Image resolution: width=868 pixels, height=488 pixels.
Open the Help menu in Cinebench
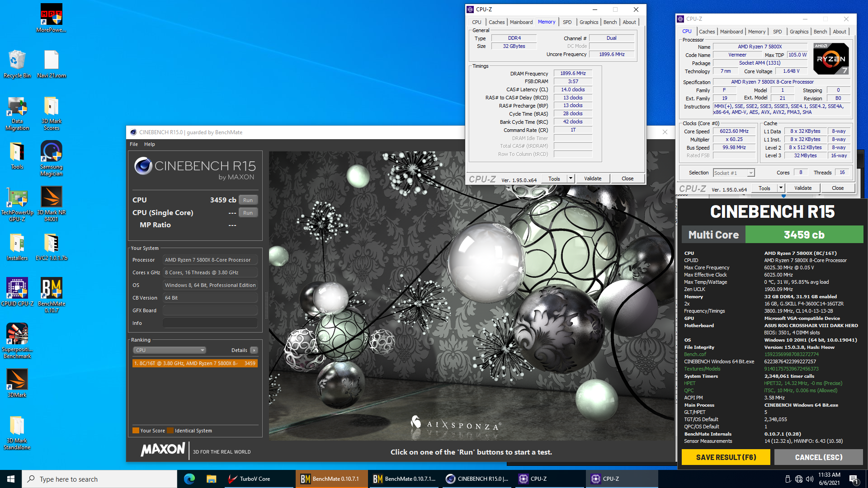pyautogui.click(x=150, y=144)
